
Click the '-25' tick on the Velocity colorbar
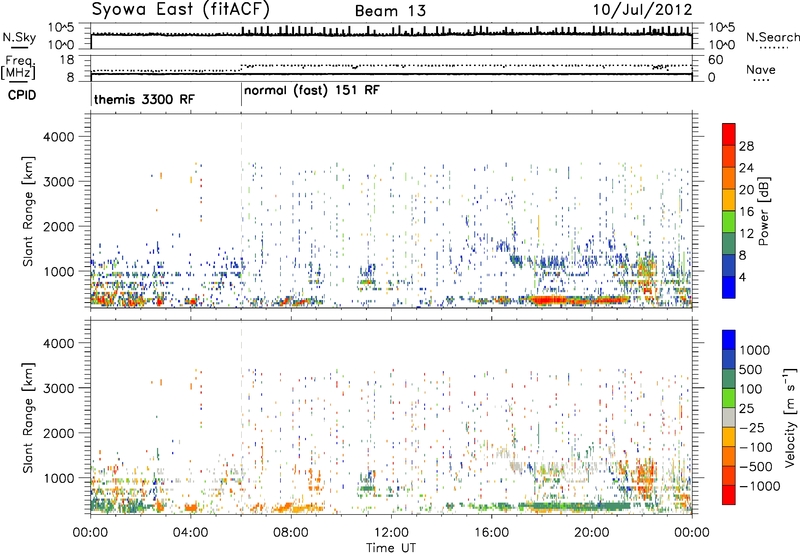point(752,428)
